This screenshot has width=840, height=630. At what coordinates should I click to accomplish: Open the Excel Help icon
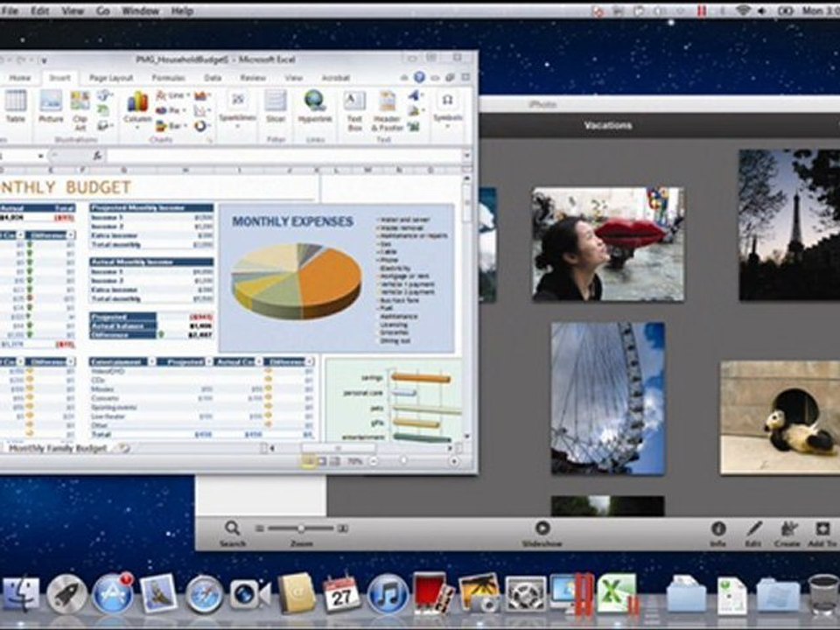point(419,78)
